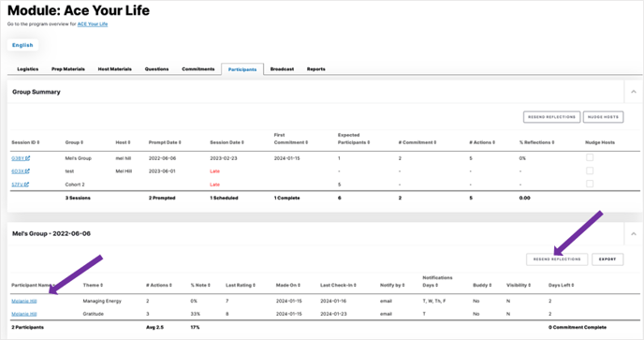The width and height of the screenshot is (644, 340).
Task: Collapse the Mel's Group - 2022-06-06 panel
Action: coord(634,233)
